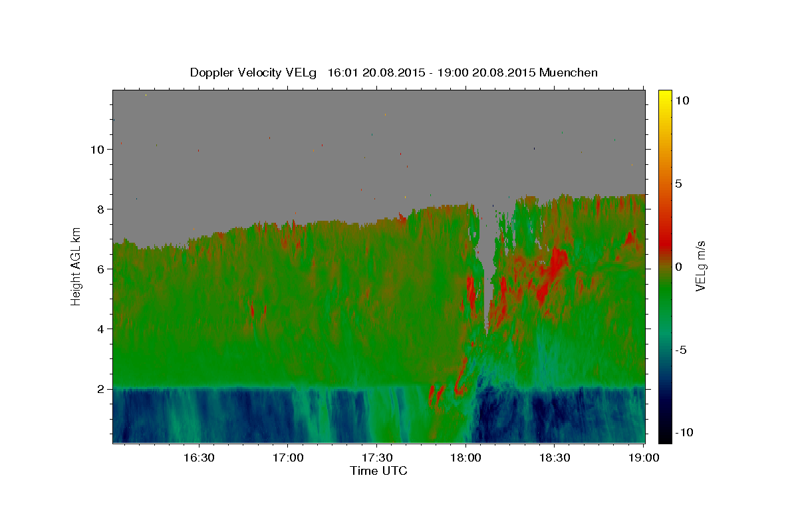
Task: Click the 'VELg m/s' colorbar label
Action: [700, 267]
